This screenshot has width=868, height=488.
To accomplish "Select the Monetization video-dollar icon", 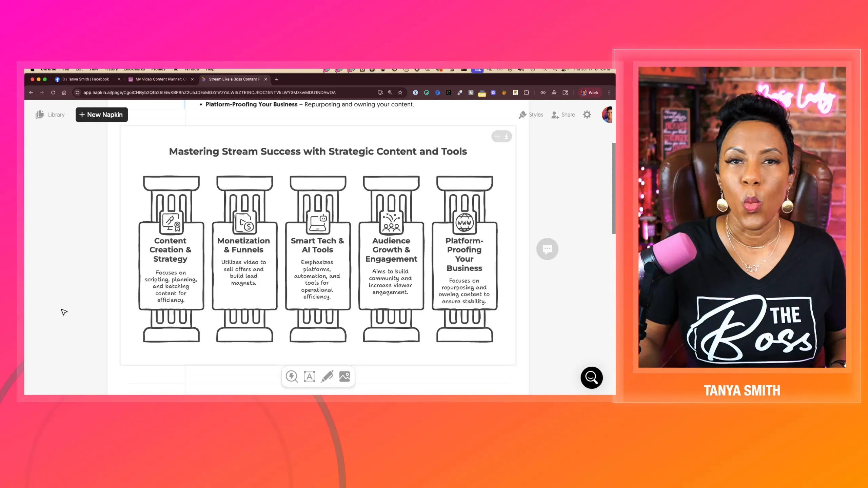I will 244,223.
